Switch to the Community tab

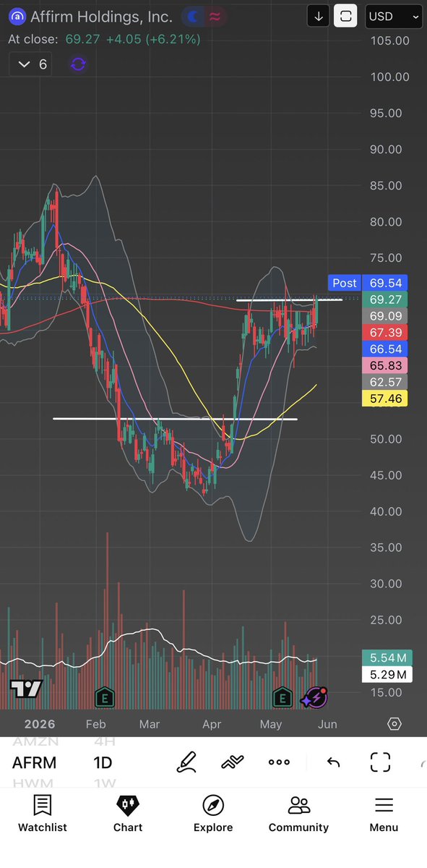[x=298, y=814]
